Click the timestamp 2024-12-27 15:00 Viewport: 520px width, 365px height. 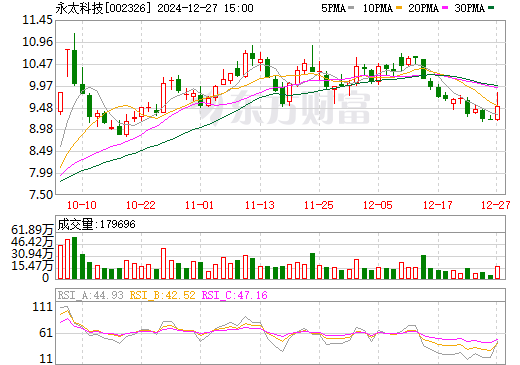click(205, 8)
